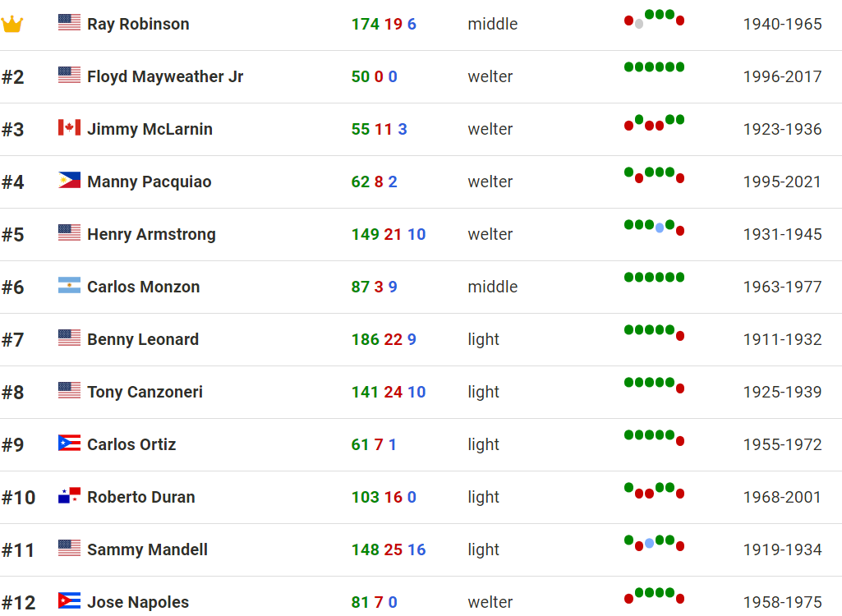Viewport: 842px width, 616px height.
Task: Click Argentina flag beside Carlos Monzon
Action: pos(69,285)
